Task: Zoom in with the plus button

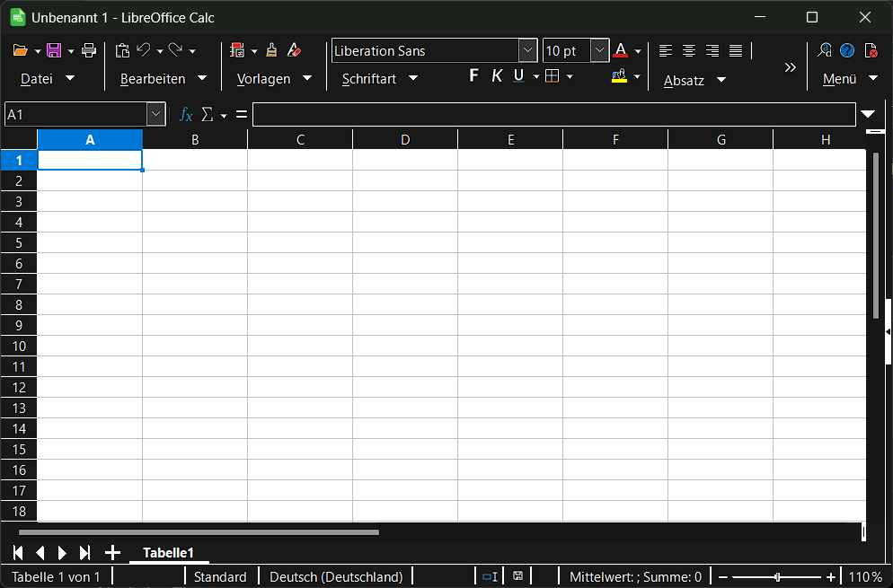Action: (x=831, y=576)
